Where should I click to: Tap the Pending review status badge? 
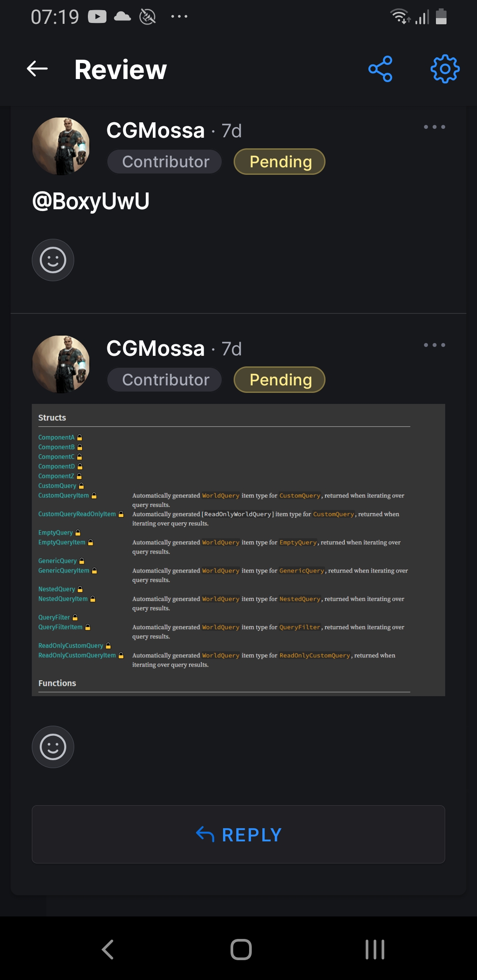click(280, 162)
